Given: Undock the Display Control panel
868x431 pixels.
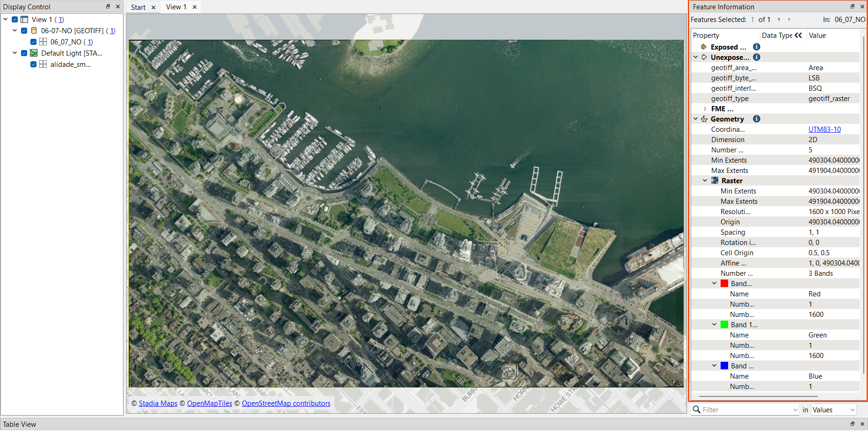Looking at the screenshot, I should coord(108,7).
